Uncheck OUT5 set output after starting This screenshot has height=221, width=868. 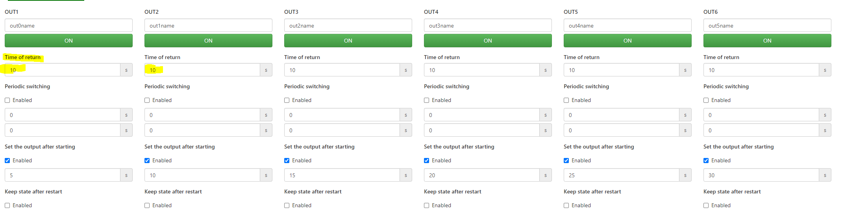566,161
